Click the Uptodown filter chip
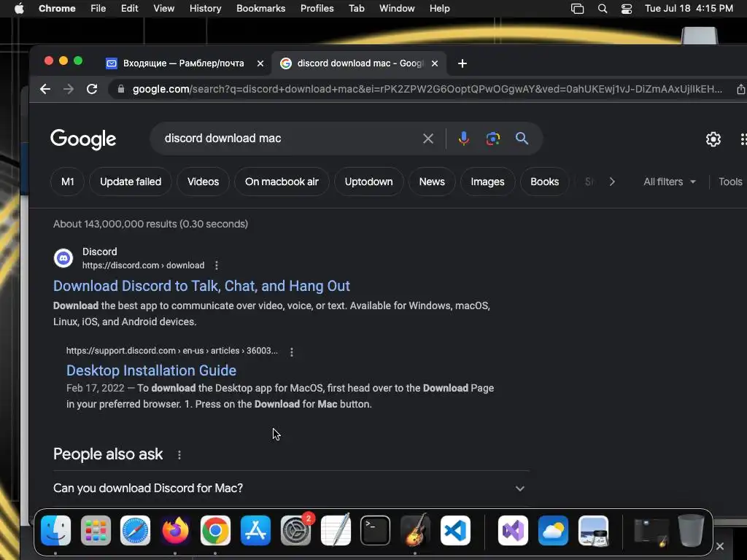 [368, 182]
